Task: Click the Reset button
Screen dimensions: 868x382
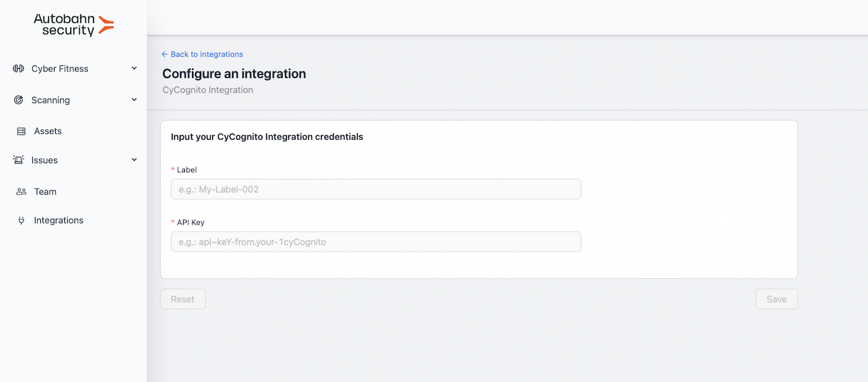Action: (x=182, y=299)
